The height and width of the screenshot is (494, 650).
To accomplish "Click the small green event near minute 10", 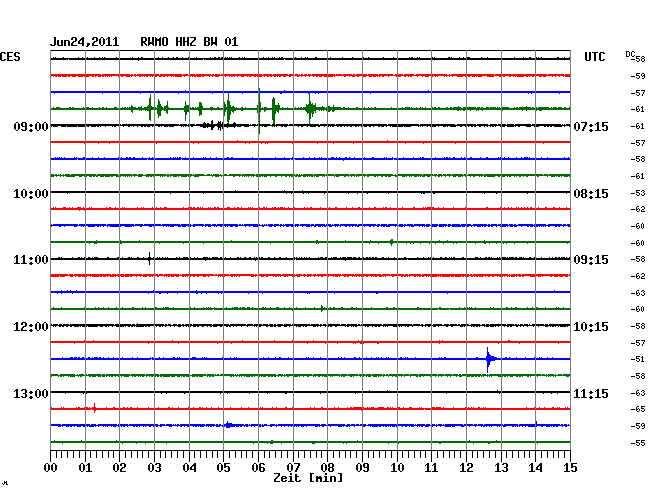I will [391, 242].
